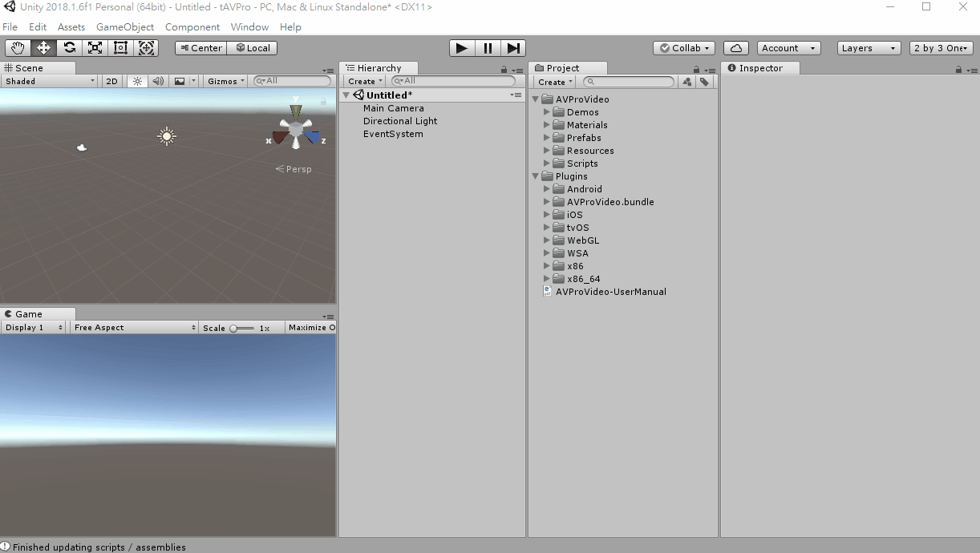Toggle scene lighting with sun icon
The height and width of the screenshot is (553, 980).
(137, 81)
